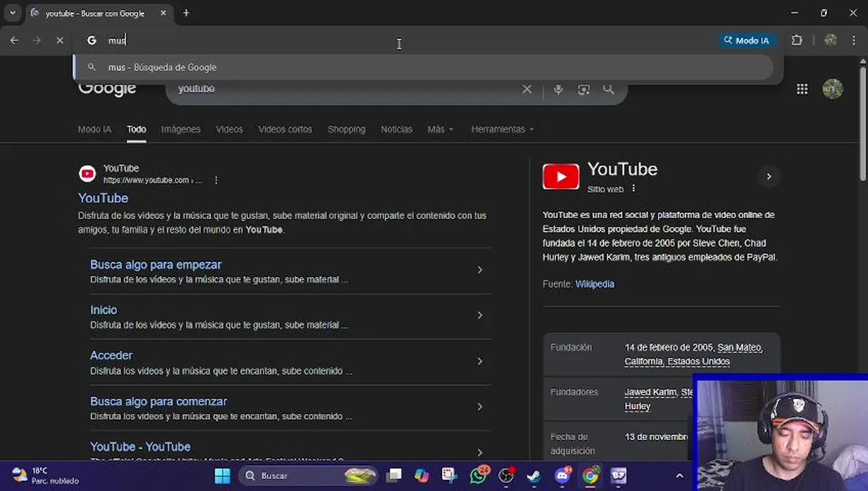Clear the Google search box
The width and height of the screenshot is (868, 491).
coord(527,89)
